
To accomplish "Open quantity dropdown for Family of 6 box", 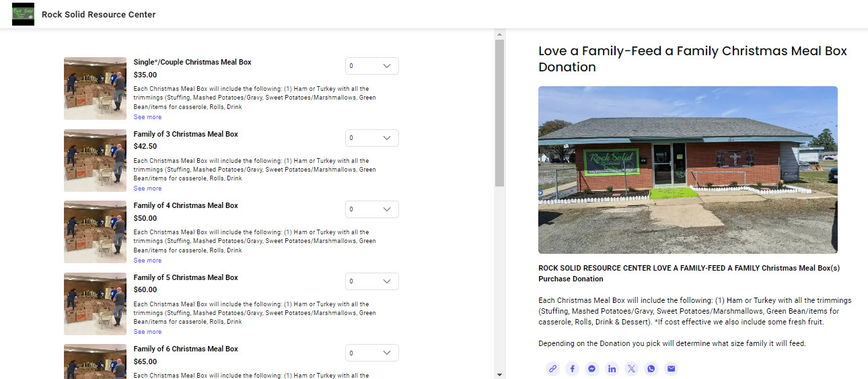I will 372,353.
